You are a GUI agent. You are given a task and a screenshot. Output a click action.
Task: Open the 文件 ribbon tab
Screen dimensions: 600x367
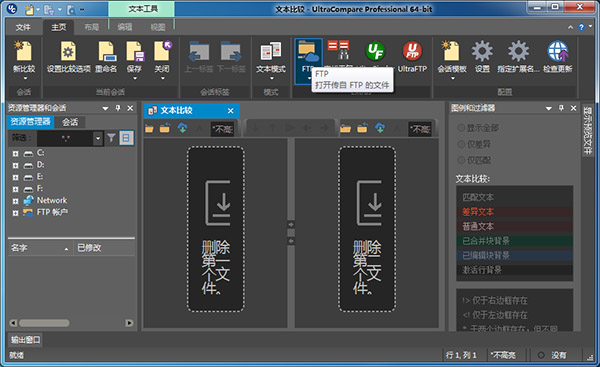pyautogui.click(x=23, y=27)
